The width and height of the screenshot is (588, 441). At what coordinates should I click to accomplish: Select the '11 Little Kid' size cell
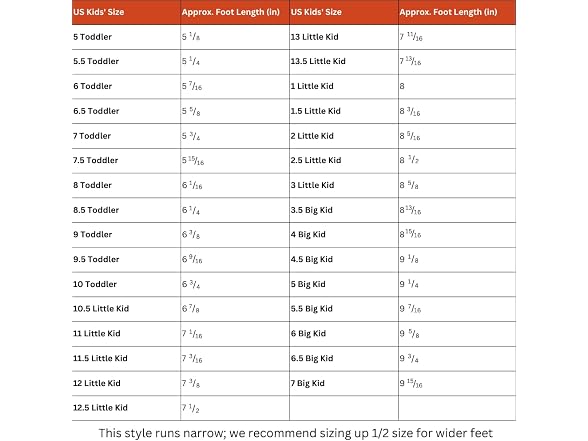tap(126, 334)
